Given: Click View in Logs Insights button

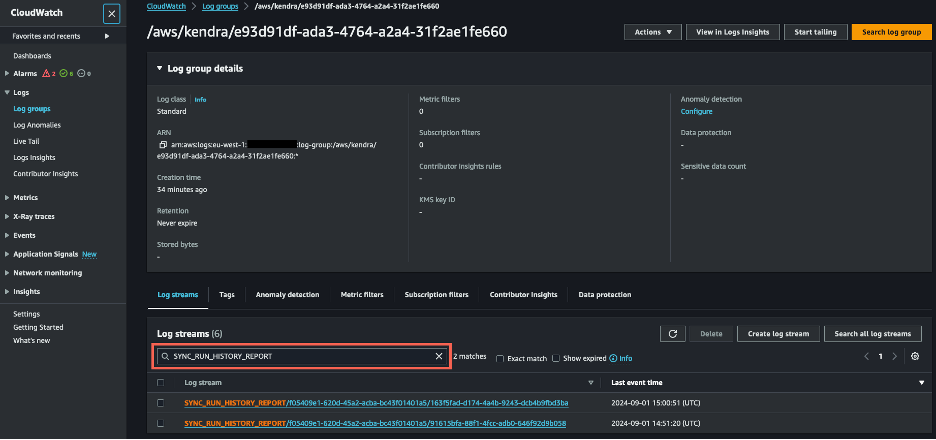Looking at the screenshot, I should (x=732, y=32).
